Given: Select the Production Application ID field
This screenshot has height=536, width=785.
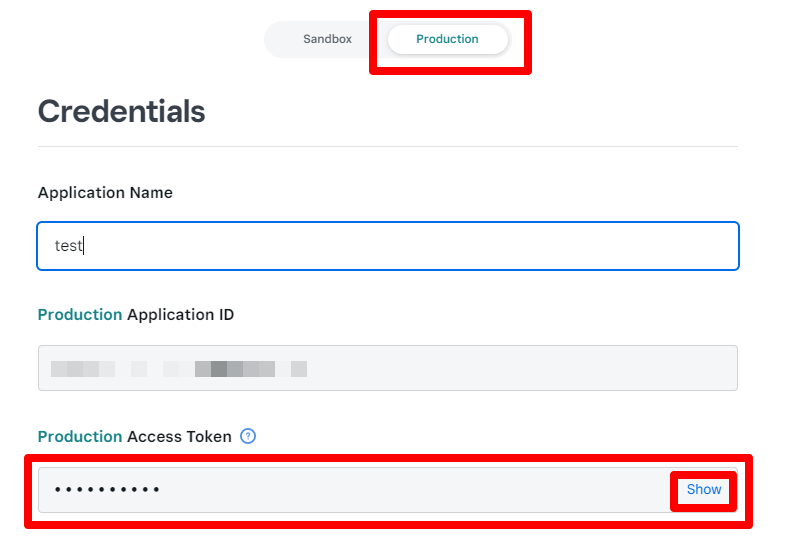Looking at the screenshot, I should [388, 368].
